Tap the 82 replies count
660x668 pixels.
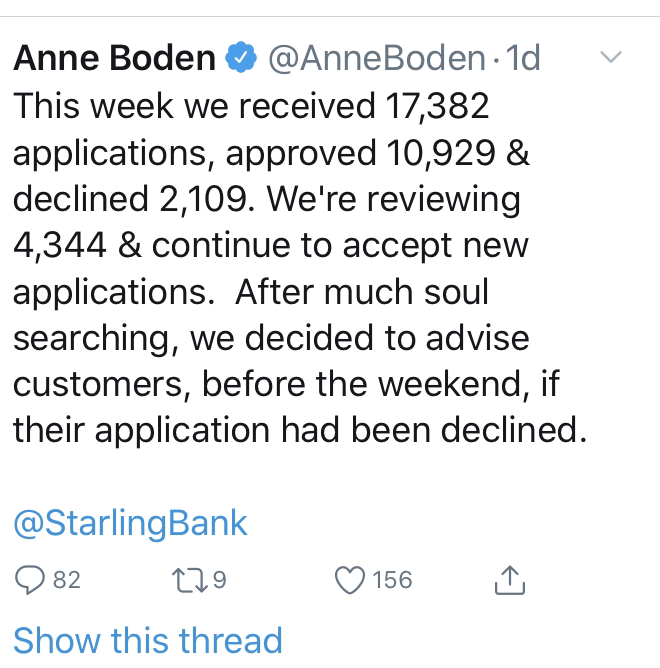[67, 580]
